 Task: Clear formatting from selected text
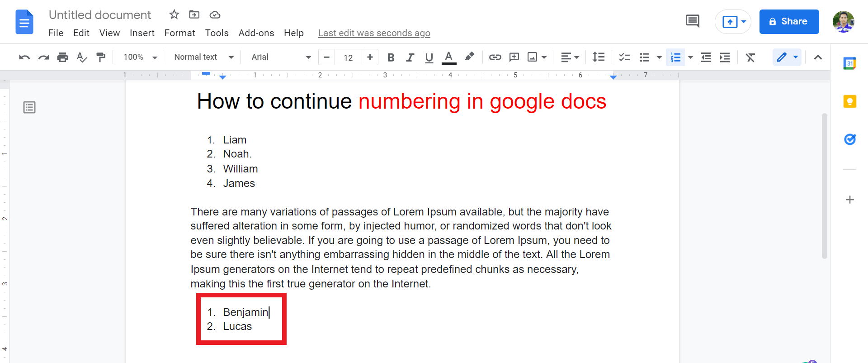(x=750, y=57)
